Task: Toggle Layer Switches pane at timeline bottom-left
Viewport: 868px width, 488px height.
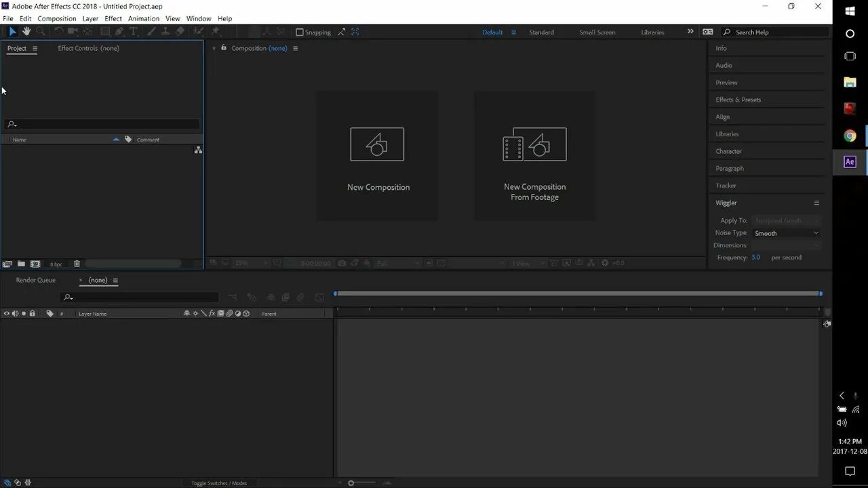Action: 7,483
